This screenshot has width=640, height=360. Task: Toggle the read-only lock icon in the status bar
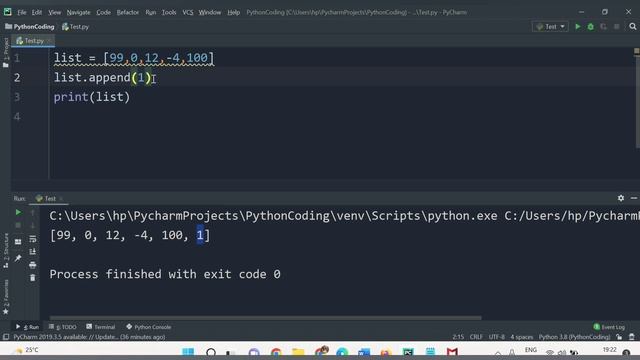(x=619, y=337)
